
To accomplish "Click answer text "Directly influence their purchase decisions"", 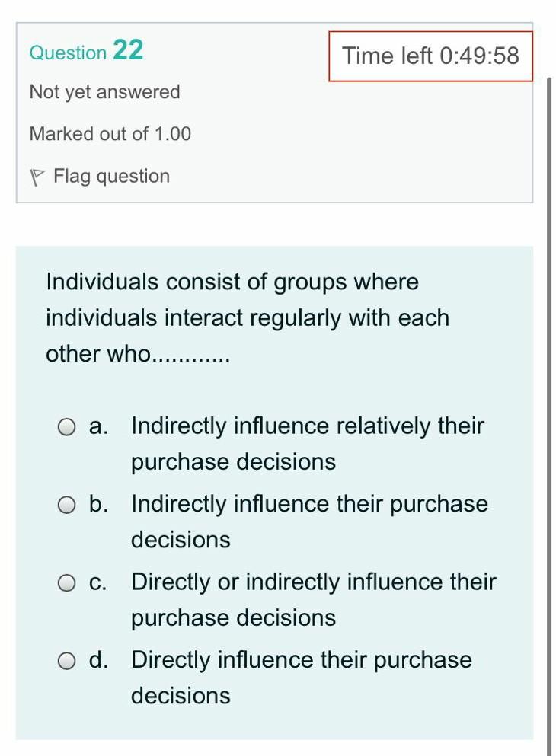I will point(301,677).
